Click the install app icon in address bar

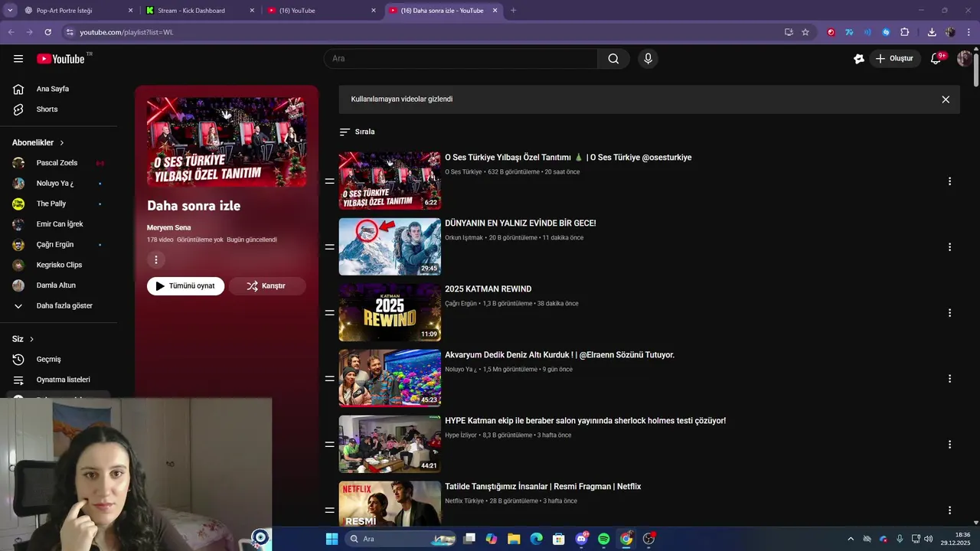pos(789,32)
